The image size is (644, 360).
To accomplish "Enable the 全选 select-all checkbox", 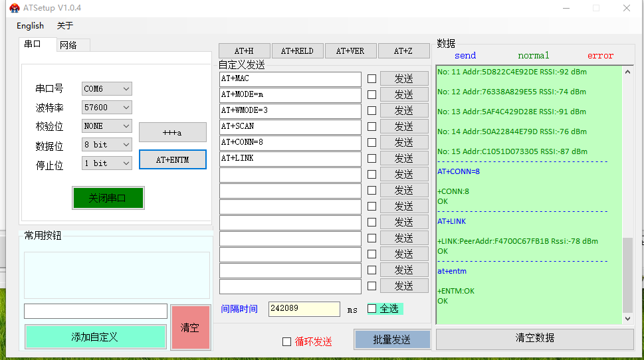I will pos(372,309).
